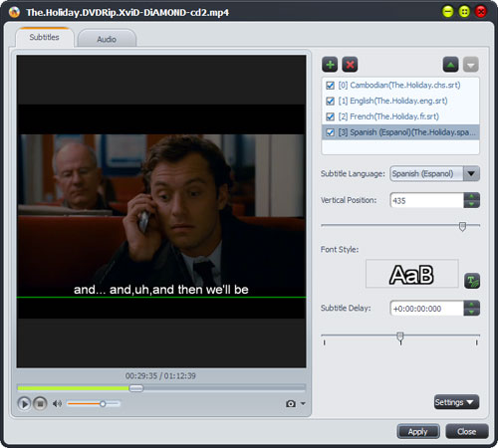
Task: Click the Subtitle Delay slider handle
Action: coord(400,336)
